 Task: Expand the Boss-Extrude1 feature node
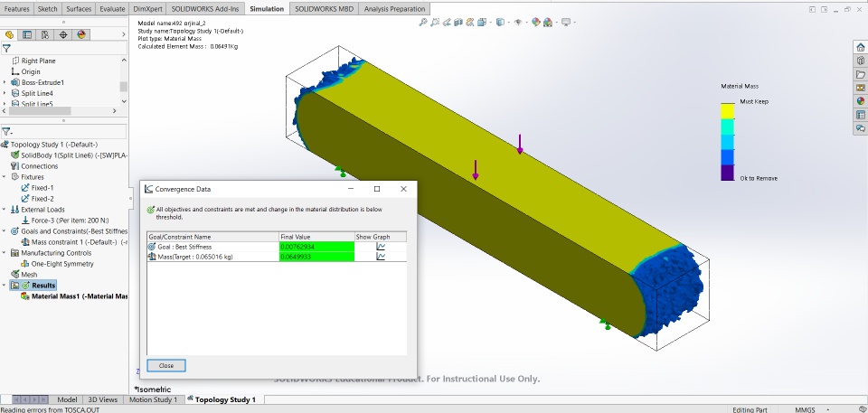5,82
